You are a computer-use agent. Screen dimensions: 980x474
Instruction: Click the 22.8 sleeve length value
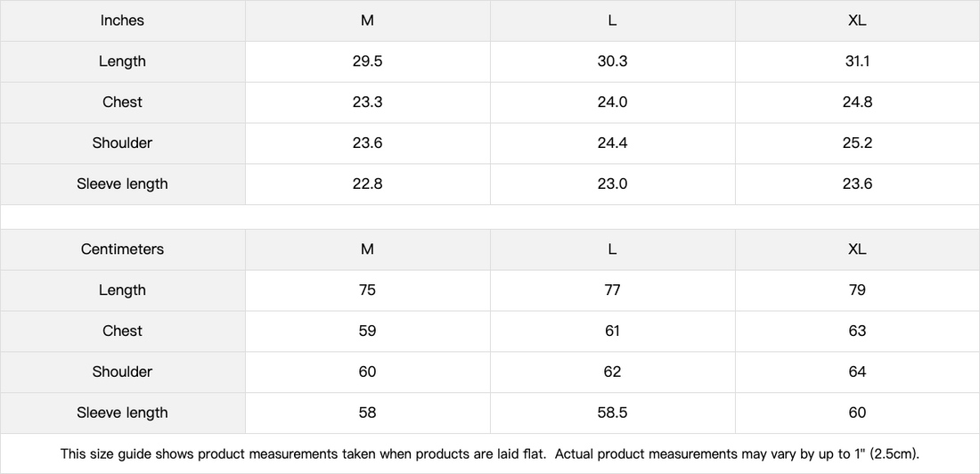click(x=367, y=184)
